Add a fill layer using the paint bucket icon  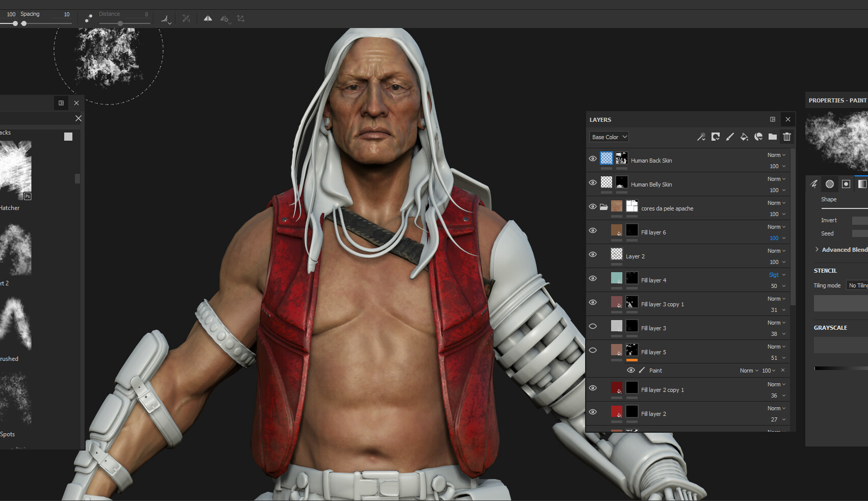(744, 137)
